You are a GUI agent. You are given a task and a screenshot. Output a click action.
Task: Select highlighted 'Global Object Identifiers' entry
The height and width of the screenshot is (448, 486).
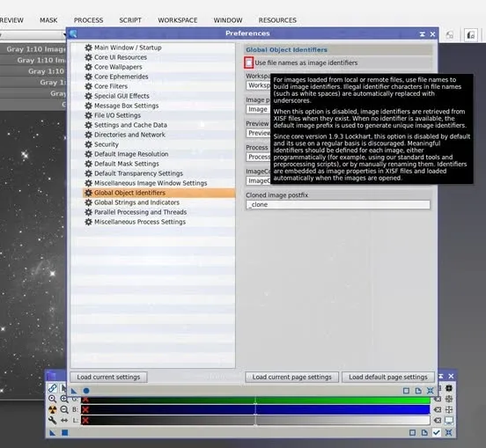pos(158,193)
